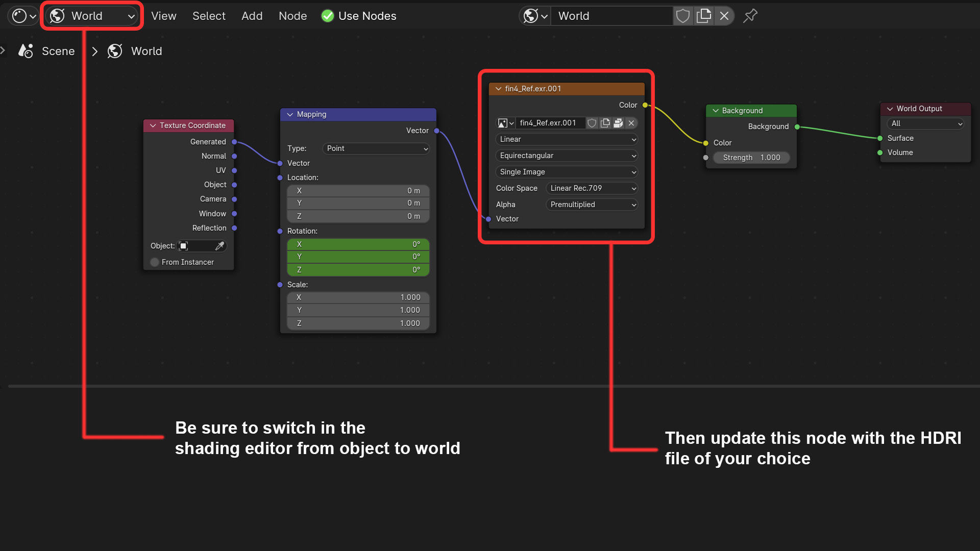The height and width of the screenshot is (551, 980).
Task: Click the Mapping Rotation X field
Action: [358, 244]
